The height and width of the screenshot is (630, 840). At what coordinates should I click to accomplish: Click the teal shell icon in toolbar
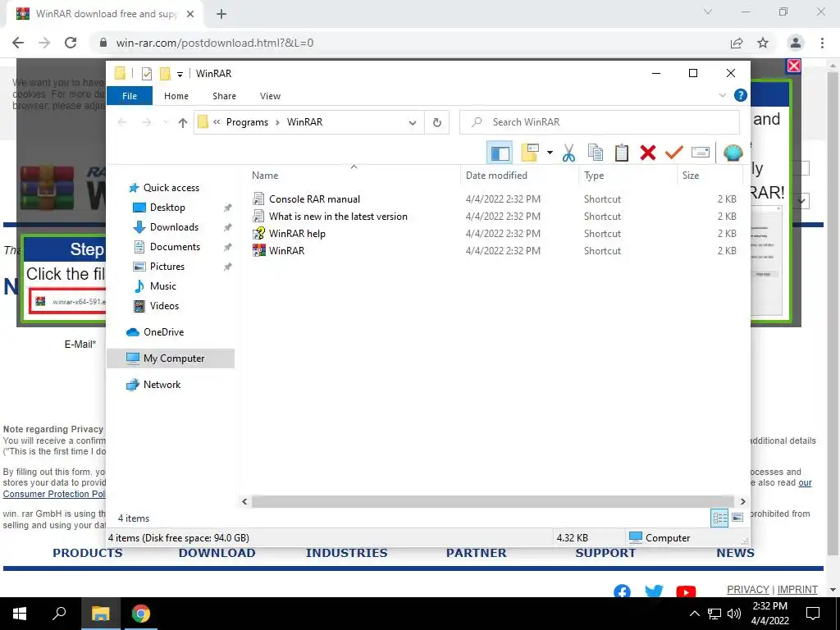click(733, 153)
